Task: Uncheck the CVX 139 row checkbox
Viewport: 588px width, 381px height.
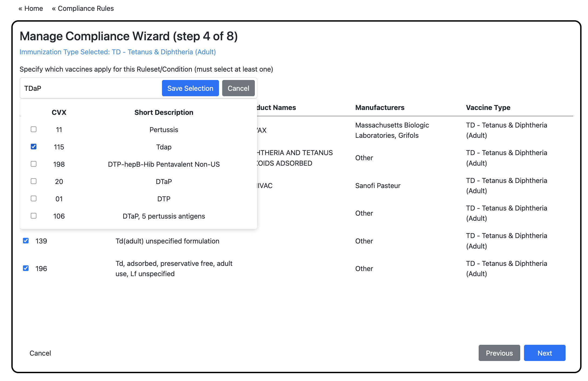Action: pyautogui.click(x=26, y=241)
